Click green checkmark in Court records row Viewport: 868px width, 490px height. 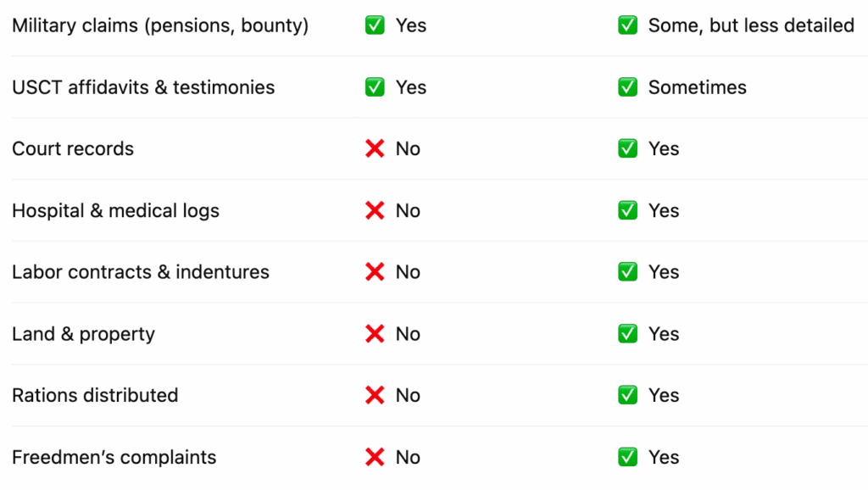point(627,149)
